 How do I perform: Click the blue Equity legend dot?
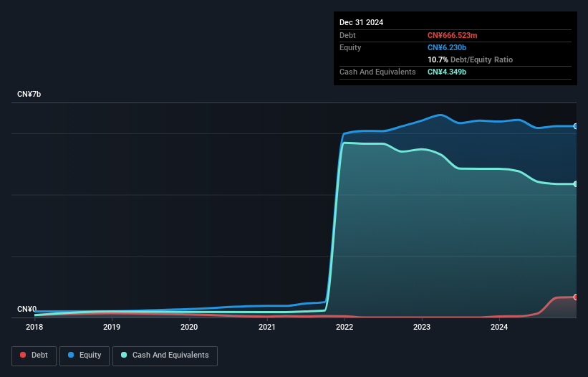71,355
